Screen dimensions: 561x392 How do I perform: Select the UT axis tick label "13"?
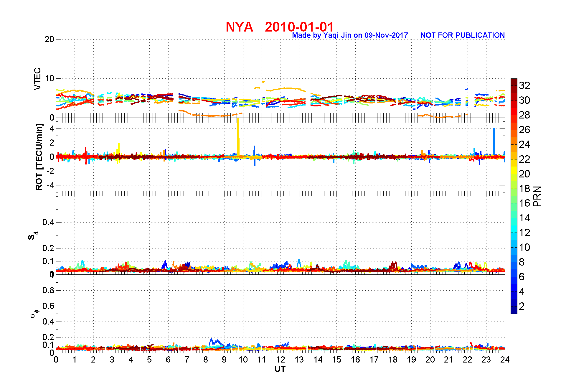tap(299, 360)
